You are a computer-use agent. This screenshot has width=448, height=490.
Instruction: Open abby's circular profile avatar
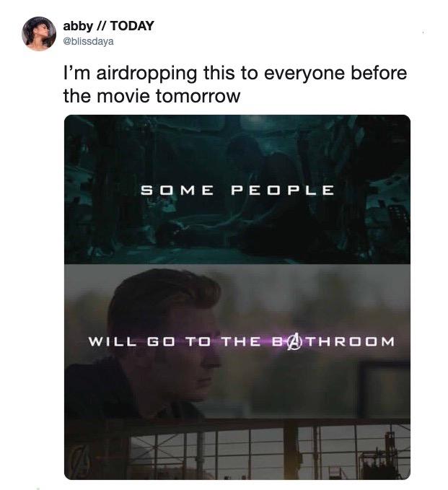(39, 34)
